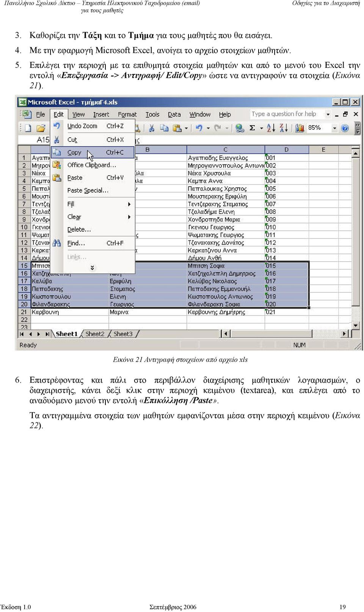
Task: Click the Undo arrow in the toolbar
Action: pyautogui.click(x=199, y=128)
